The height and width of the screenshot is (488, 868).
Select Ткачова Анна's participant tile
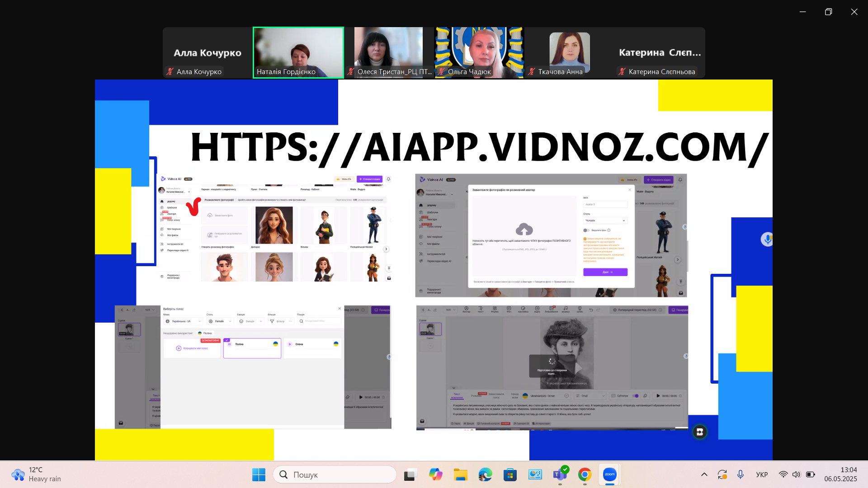[569, 52]
